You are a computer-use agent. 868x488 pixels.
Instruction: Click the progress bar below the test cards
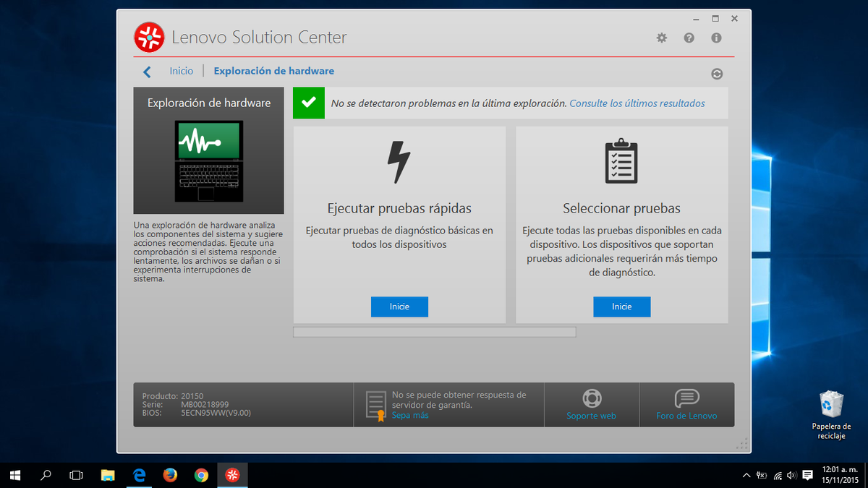pos(434,331)
